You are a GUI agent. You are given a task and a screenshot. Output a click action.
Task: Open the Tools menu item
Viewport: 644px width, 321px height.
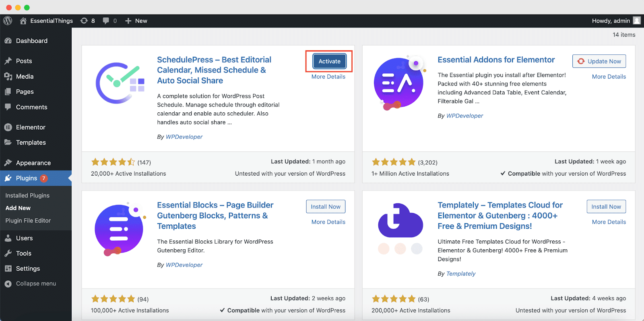pyautogui.click(x=24, y=253)
